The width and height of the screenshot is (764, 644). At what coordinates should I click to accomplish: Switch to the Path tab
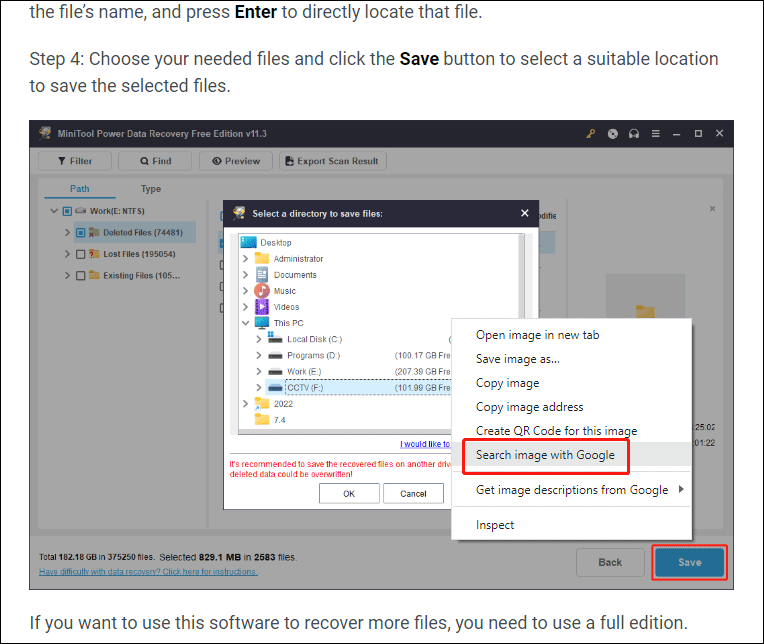[79, 189]
